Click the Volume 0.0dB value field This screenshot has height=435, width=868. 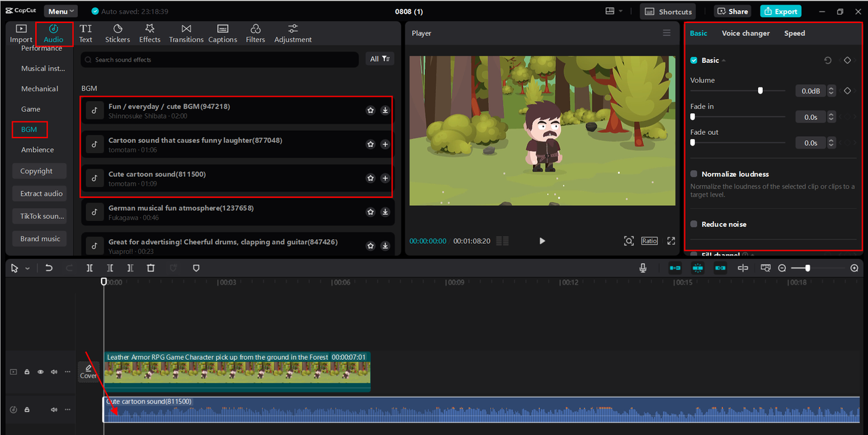811,91
